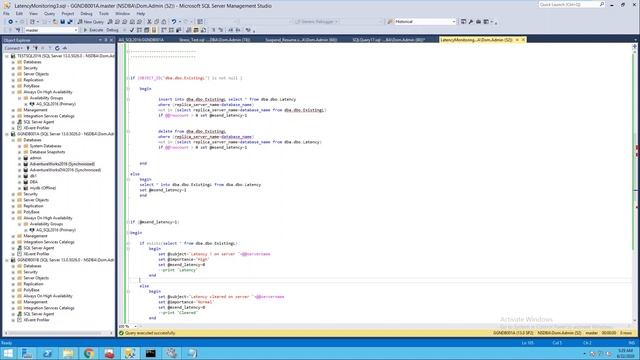Image resolution: width=640 pixels, height=360 pixels.
Task: Select the DBA database in Object Explorer
Action: click(33, 182)
